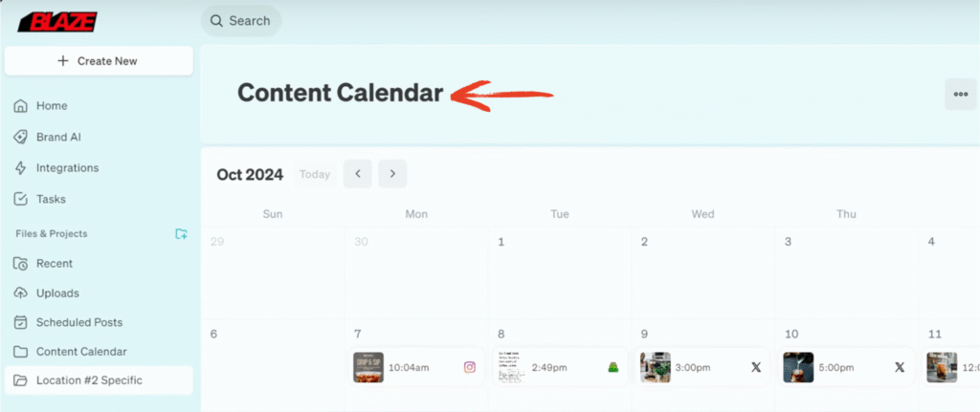Open Scheduled Posts calendar icon
The image size is (980, 412).
(21, 323)
